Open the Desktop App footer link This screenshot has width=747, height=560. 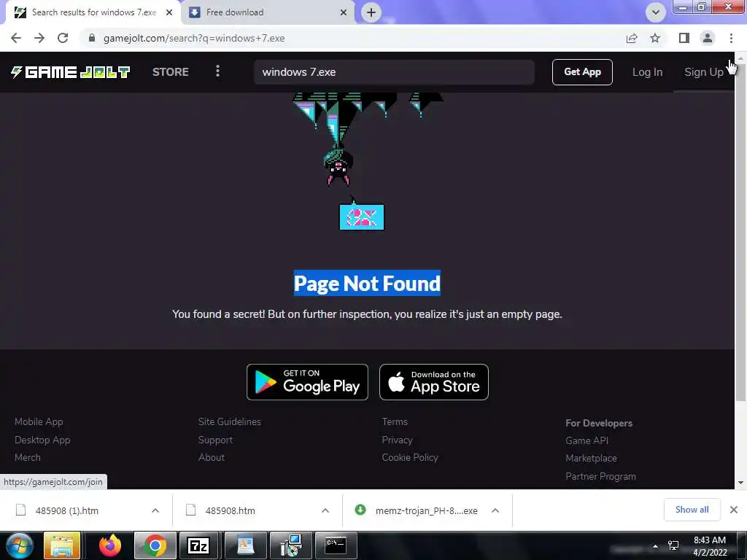point(42,440)
